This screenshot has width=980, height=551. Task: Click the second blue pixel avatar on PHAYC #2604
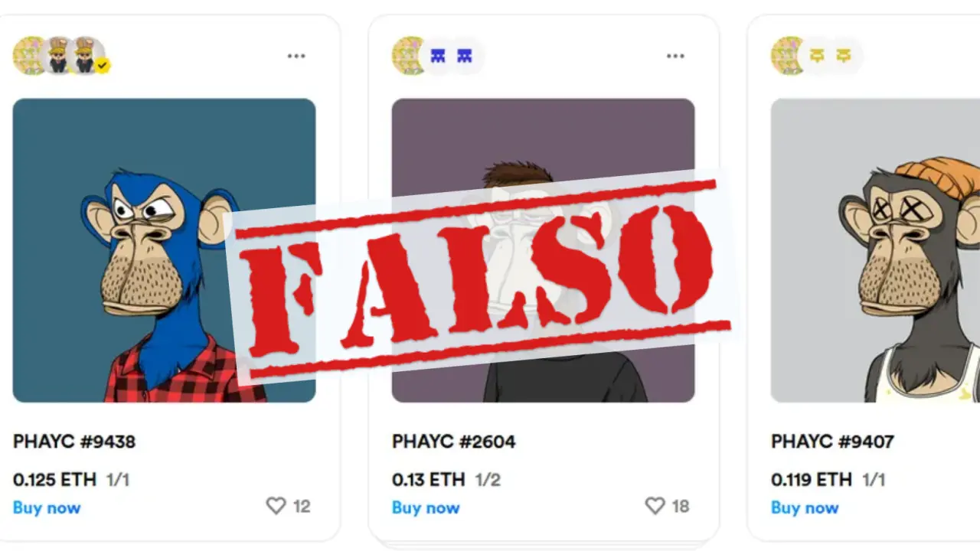pyautogui.click(x=465, y=55)
